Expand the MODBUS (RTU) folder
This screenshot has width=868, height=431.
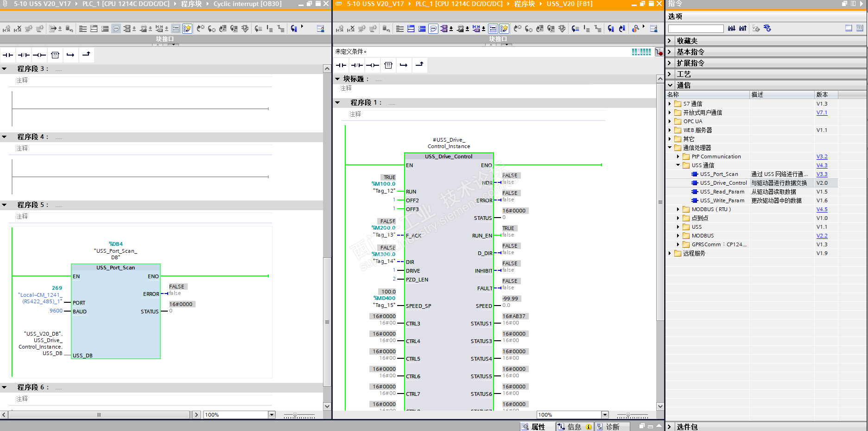(678, 210)
